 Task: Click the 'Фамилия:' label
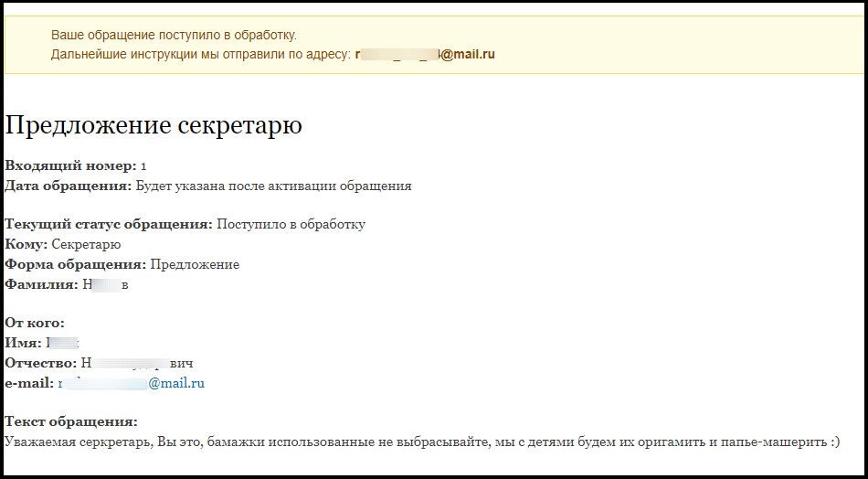41,285
